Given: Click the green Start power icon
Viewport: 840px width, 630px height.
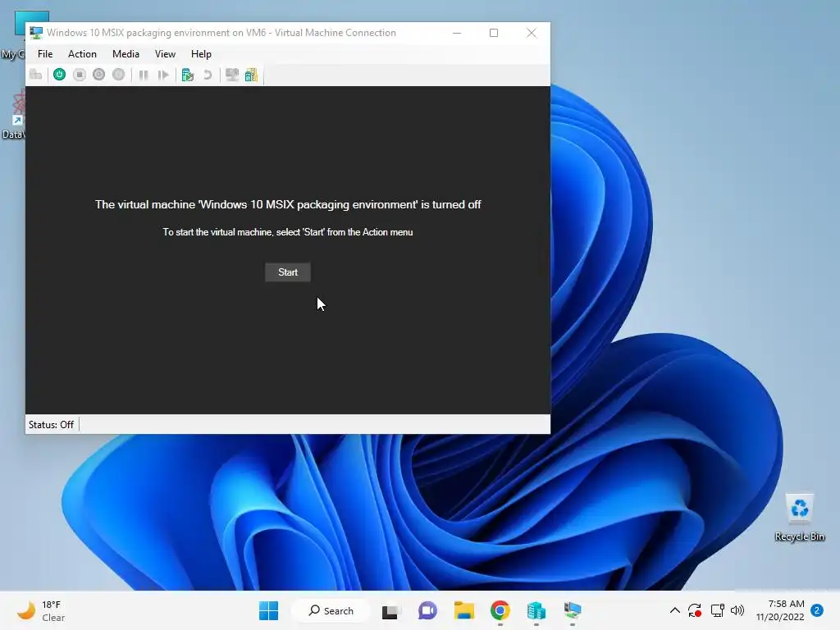Looking at the screenshot, I should 59,75.
